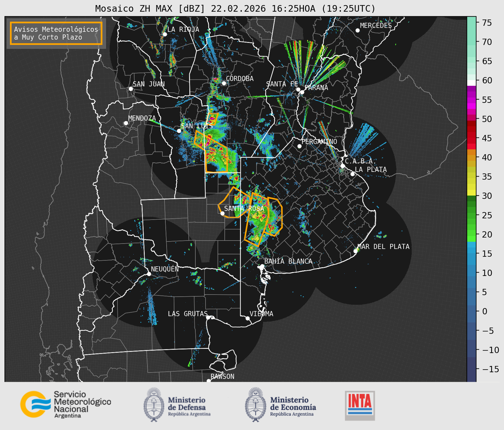
Task: Click the Pergamino city label
Action: click(319, 141)
